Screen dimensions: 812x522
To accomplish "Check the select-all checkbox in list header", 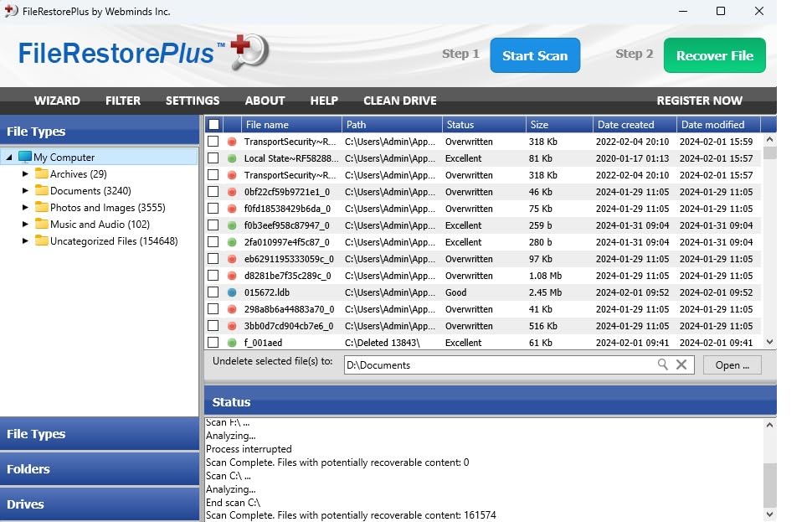I will 213,124.
